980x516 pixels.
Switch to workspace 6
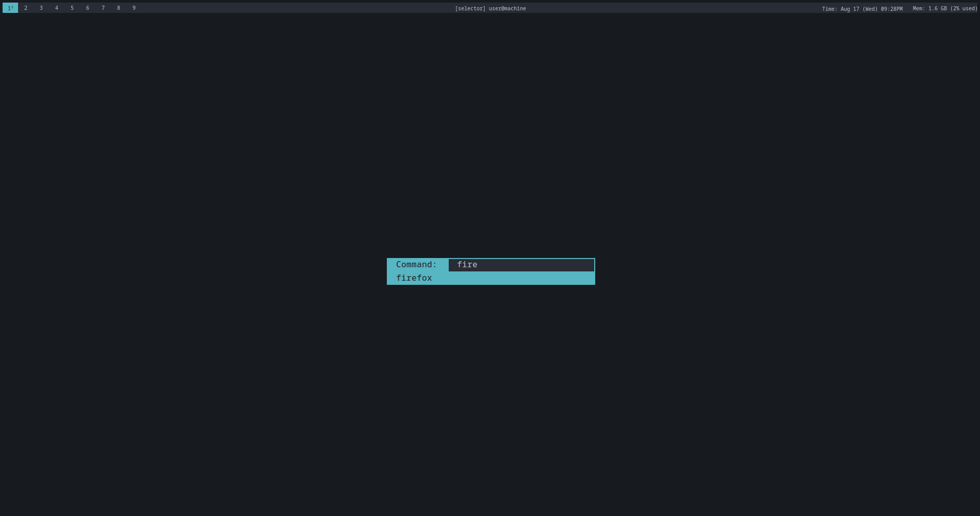(88, 8)
